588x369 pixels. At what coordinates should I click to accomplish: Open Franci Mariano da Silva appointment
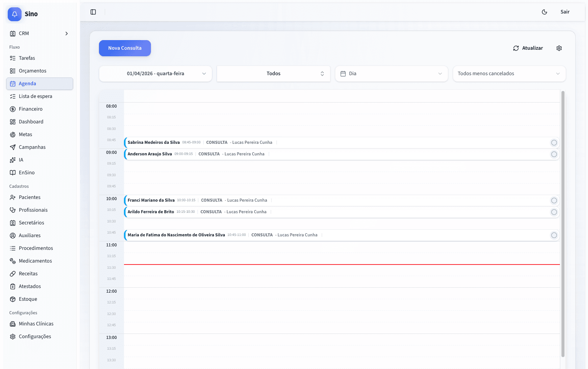click(x=342, y=201)
